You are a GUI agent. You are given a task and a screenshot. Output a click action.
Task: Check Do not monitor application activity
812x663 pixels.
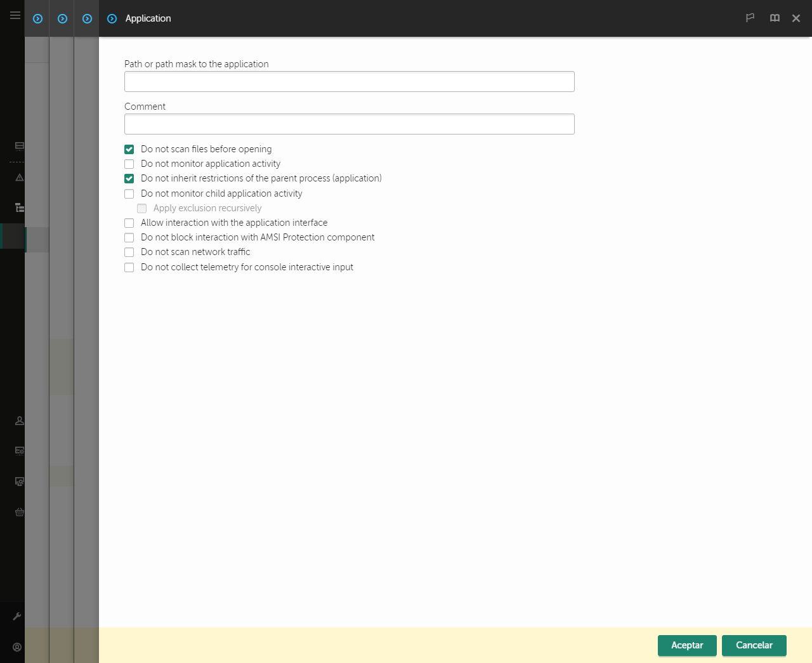pyautogui.click(x=129, y=164)
